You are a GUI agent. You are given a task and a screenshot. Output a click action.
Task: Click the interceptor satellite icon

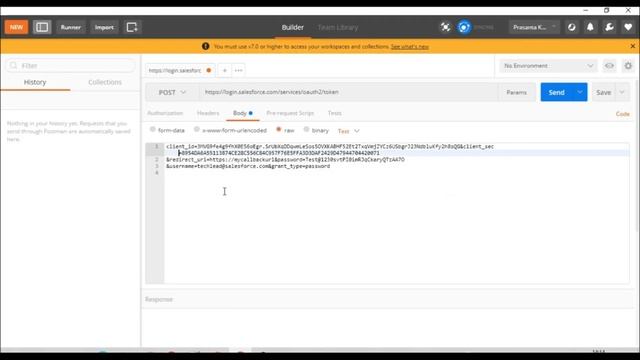pos(445,27)
